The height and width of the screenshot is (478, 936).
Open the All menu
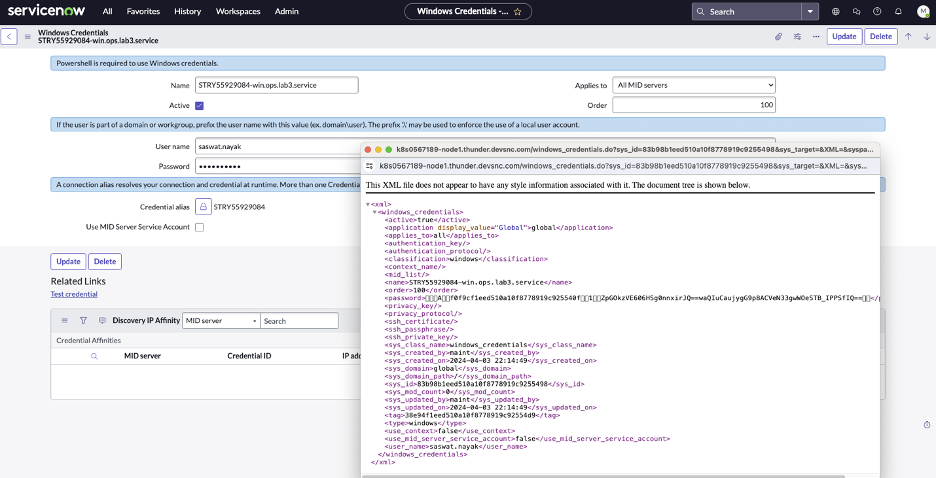click(107, 11)
